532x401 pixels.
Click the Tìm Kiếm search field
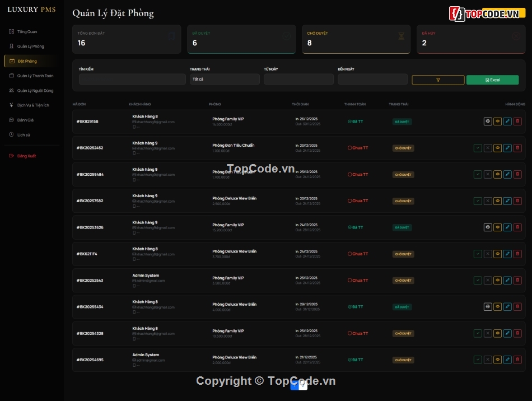click(132, 80)
